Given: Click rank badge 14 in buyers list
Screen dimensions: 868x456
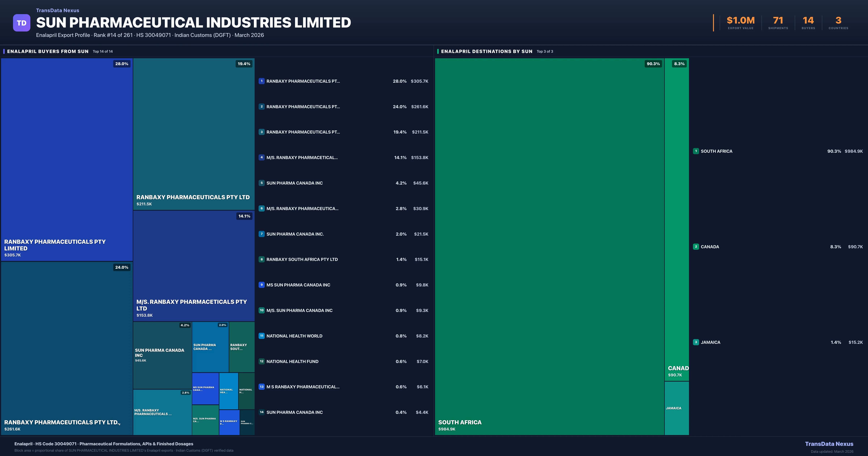Looking at the screenshot, I should [261, 412].
